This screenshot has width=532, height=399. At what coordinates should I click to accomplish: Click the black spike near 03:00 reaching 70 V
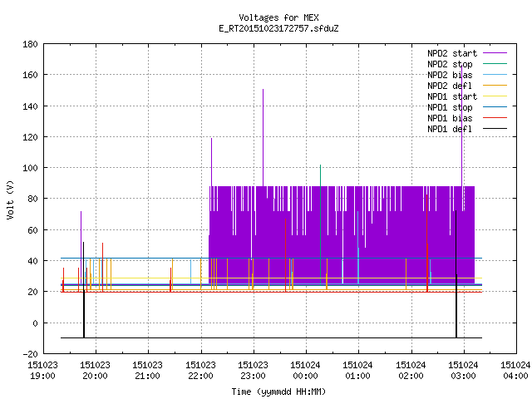[x=456, y=273]
